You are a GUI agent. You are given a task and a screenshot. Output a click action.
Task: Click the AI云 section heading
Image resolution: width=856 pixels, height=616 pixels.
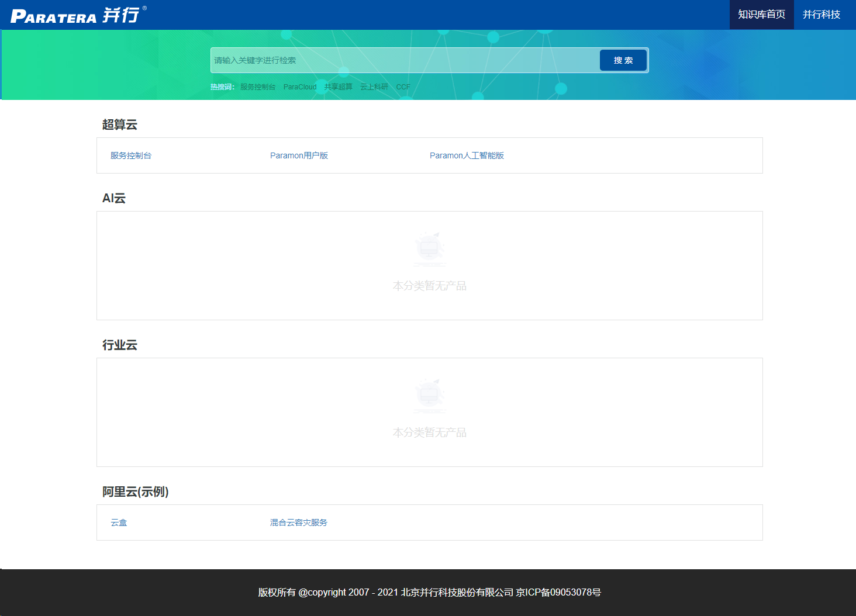click(114, 198)
